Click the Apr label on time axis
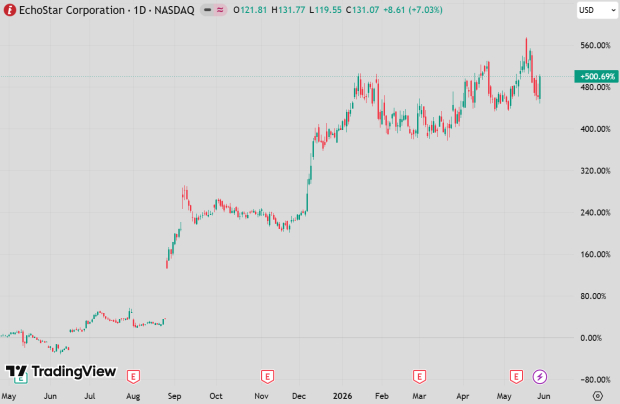Image resolution: width=620 pixels, height=404 pixels. [463, 396]
